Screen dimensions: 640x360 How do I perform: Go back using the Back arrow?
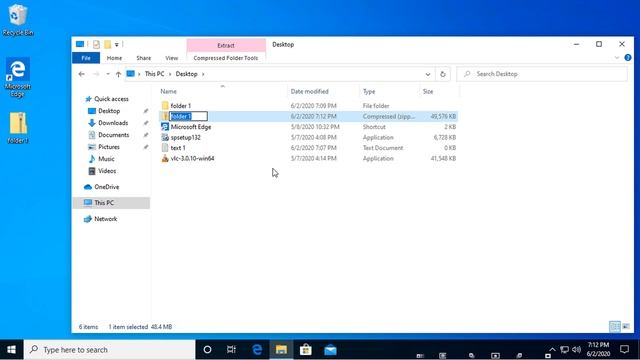[x=82, y=74]
